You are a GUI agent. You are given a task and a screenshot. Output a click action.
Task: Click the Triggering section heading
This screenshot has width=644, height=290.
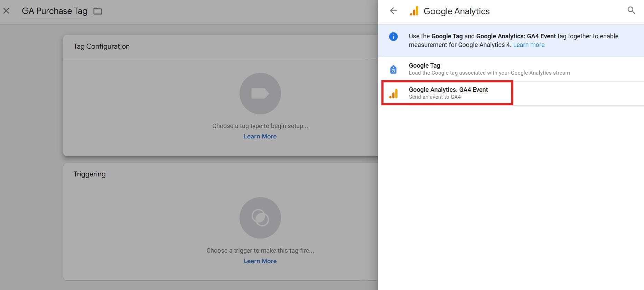tap(90, 174)
